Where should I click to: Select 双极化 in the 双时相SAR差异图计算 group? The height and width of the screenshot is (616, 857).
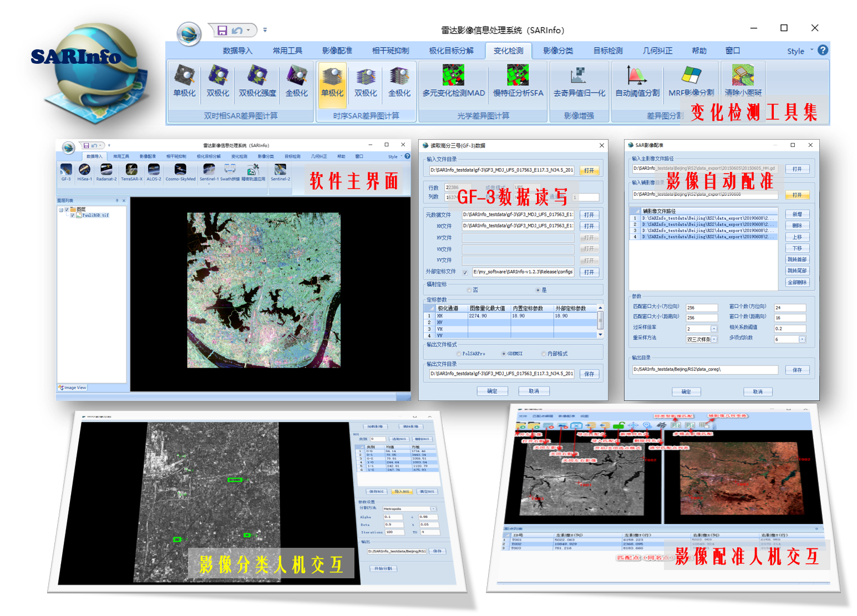coord(218,82)
